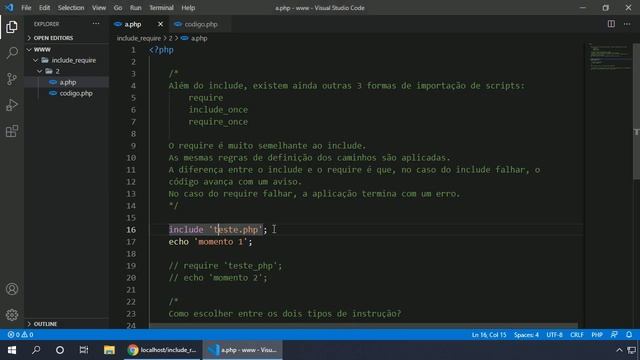The width and height of the screenshot is (640, 360).
Task: Show hidden system tray icons
Action: click(619, 350)
